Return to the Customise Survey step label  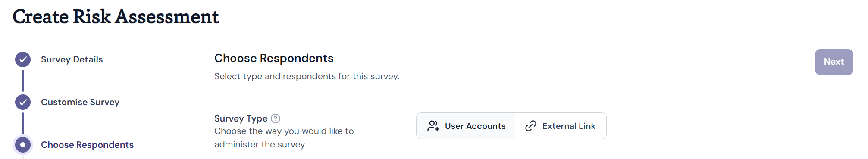point(80,102)
